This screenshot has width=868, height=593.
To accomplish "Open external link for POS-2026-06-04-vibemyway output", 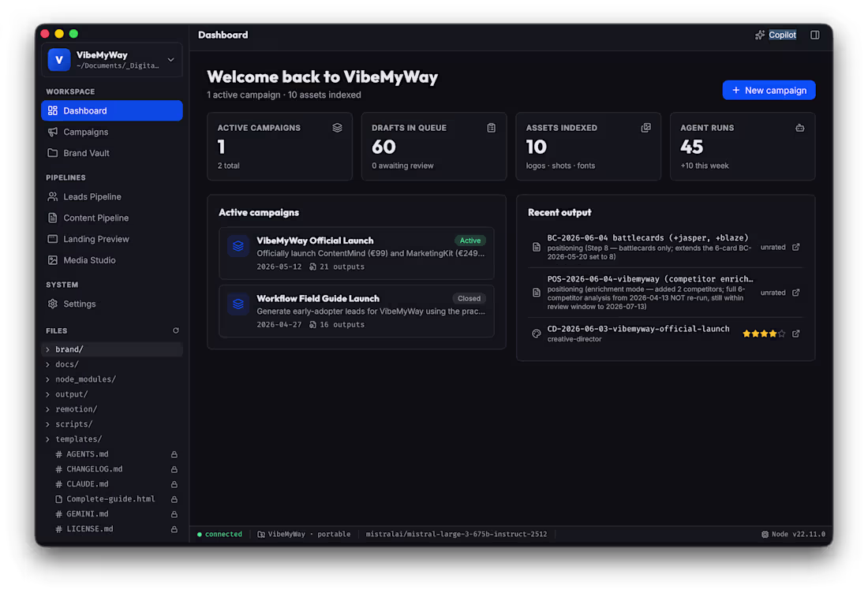I will click(x=795, y=293).
